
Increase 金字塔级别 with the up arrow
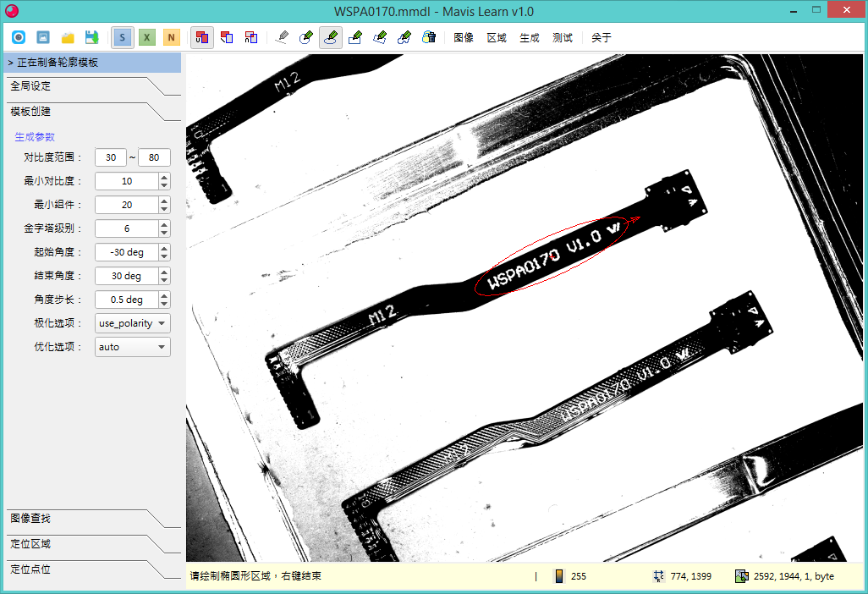164,225
